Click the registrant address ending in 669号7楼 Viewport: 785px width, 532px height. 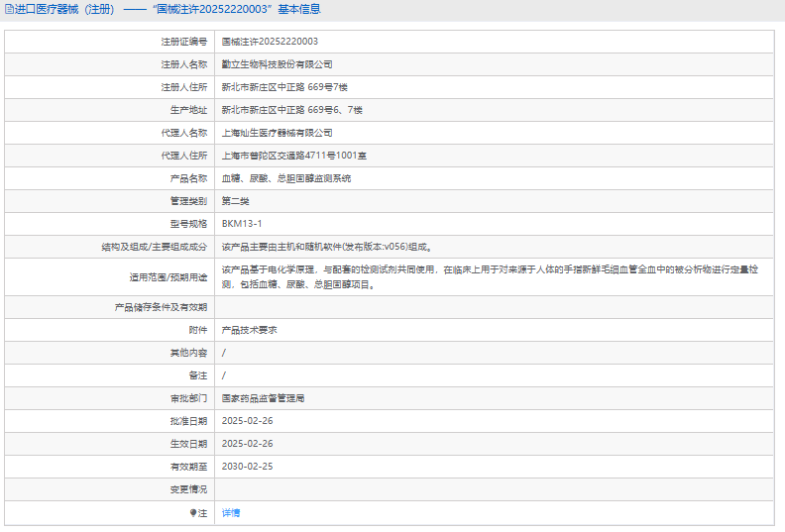click(x=283, y=87)
